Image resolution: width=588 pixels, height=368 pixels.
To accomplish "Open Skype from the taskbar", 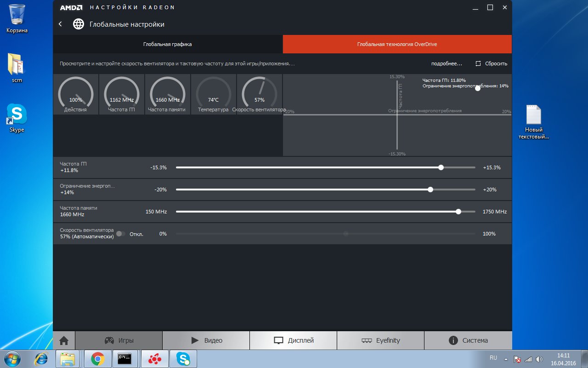I will point(183,358).
